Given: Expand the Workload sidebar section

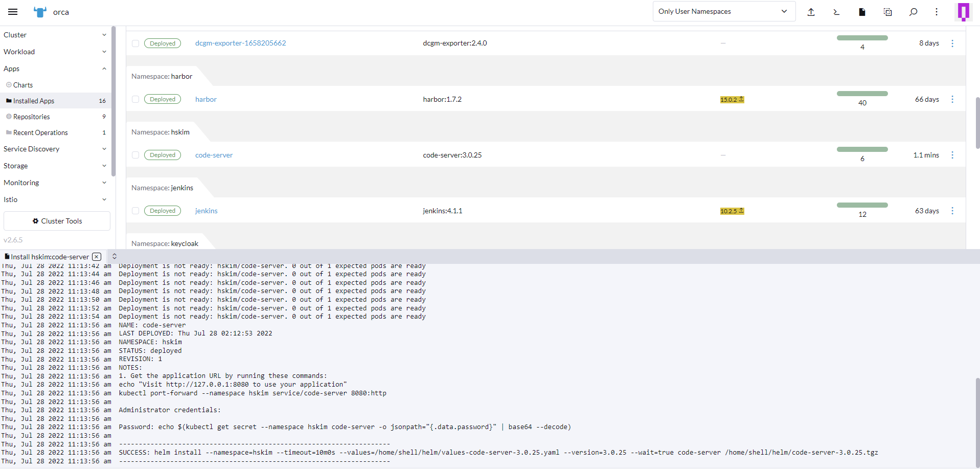Looking at the screenshot, I should (55, 52).
